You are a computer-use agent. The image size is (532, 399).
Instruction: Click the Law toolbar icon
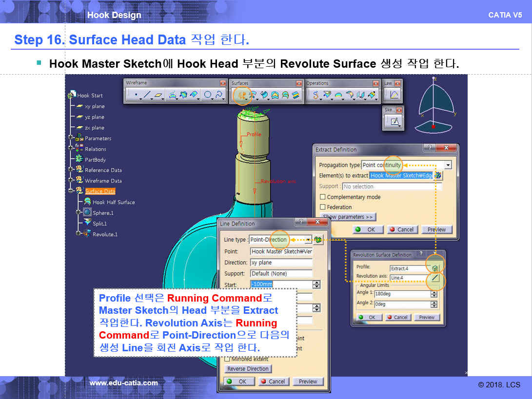pyautogui.click(x=394, y=95)
